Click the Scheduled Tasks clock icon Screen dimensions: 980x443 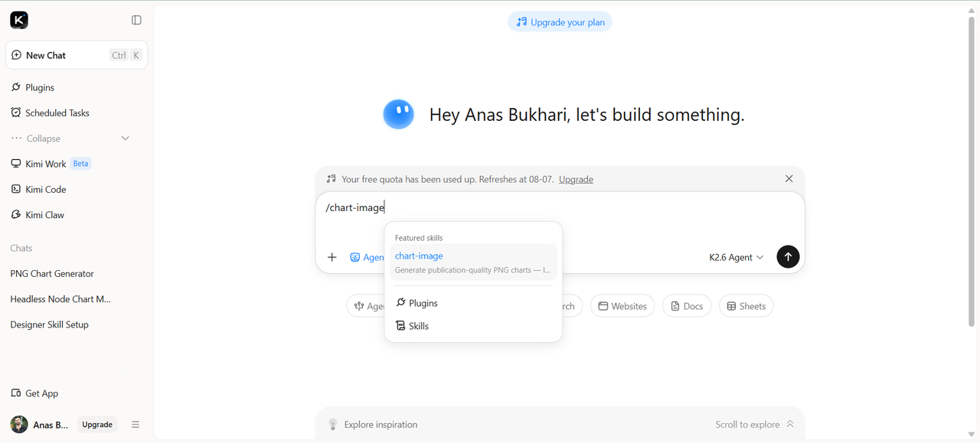click(x=16, y=112)
